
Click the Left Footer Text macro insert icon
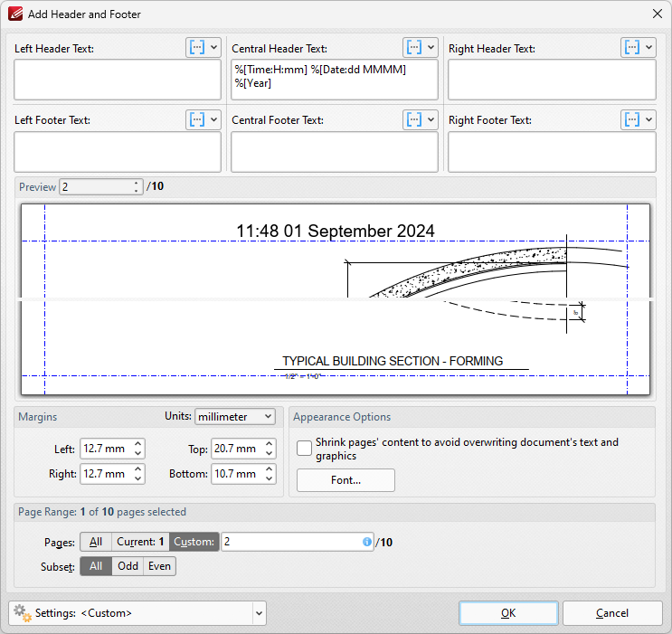click(x=197, y=119)
